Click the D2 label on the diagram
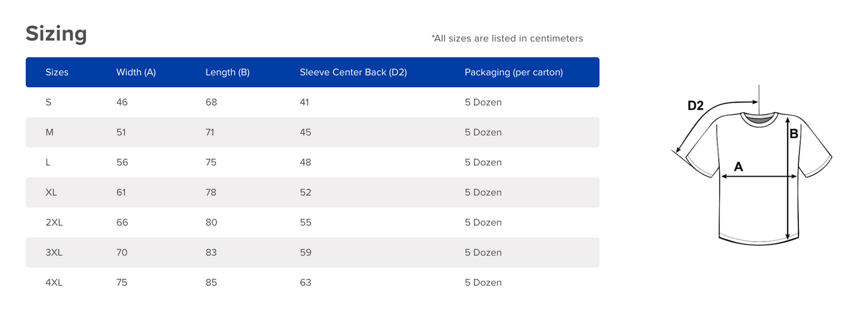The height and width of the screenshot is (331, 868). pos(695,106)
